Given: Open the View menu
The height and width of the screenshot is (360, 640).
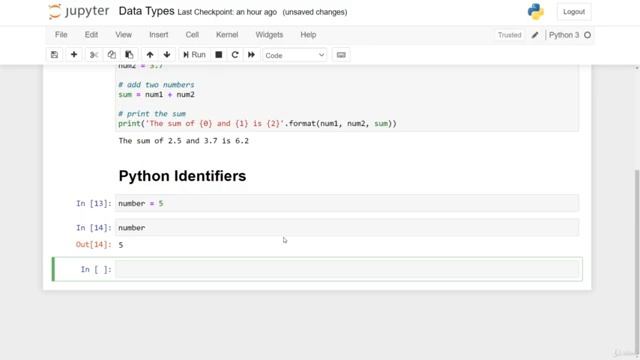Looking at the screenshot, I should click(x=123, y=35).
